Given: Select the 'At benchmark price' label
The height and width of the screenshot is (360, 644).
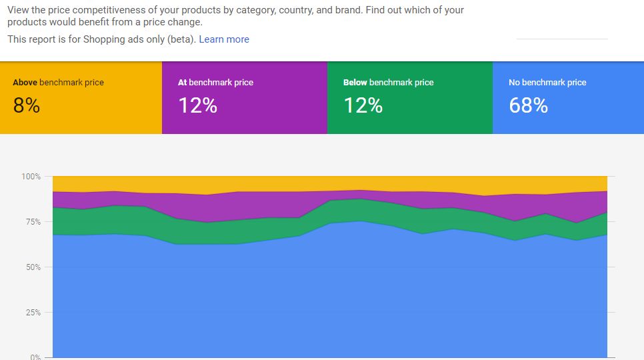Looking at the screenshot, I should click(215, 83).
